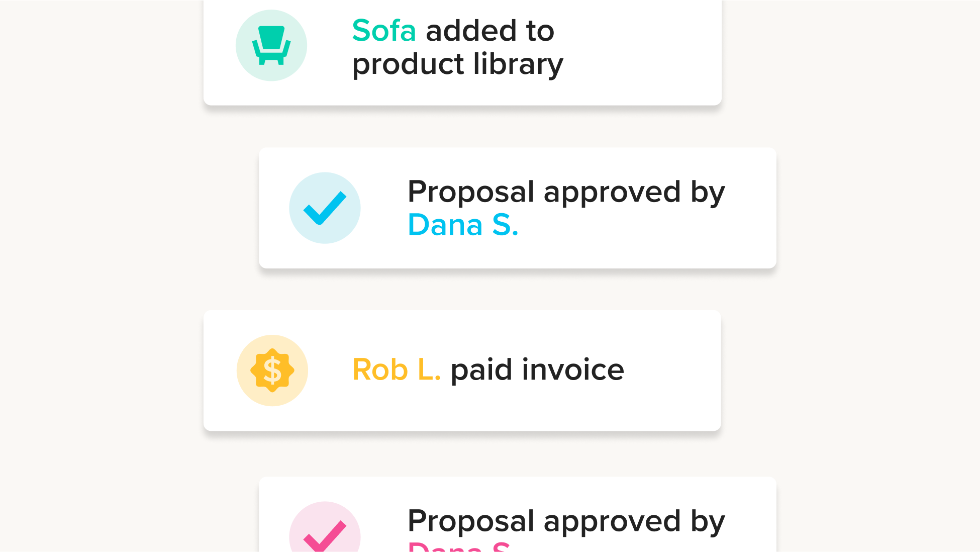This screenshot has width=980, height=552.
Task: Click the pink checkmark icon
Action: pos(325,536)
